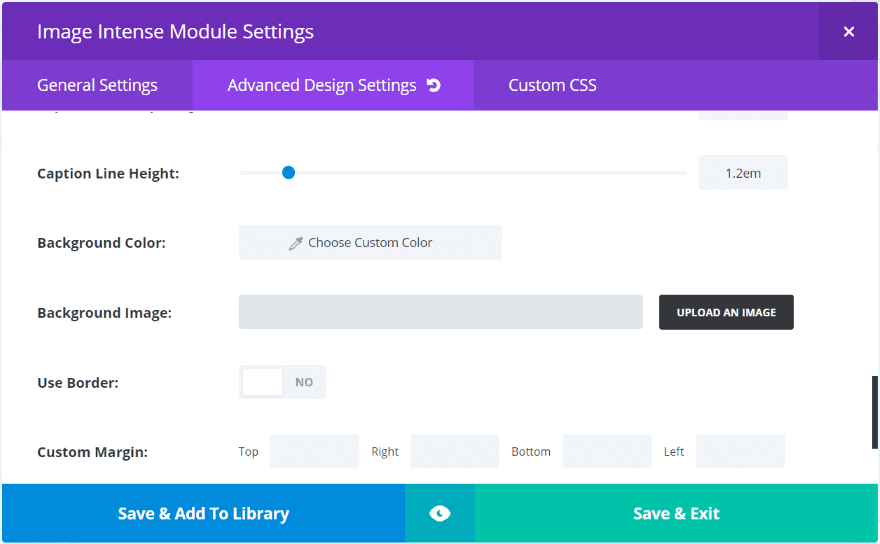
Task: Open the Choose Custom Color picker
Action: pos(370,243)
